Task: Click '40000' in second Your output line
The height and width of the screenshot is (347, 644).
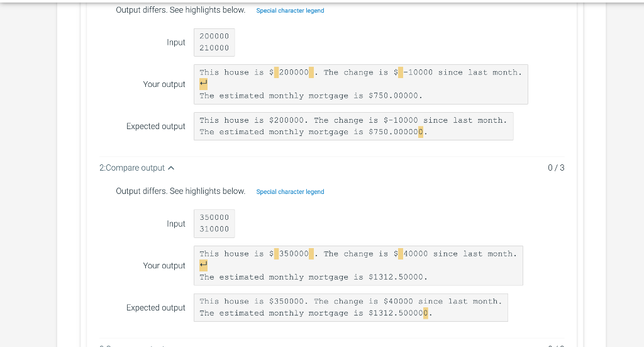Action: 416,254
